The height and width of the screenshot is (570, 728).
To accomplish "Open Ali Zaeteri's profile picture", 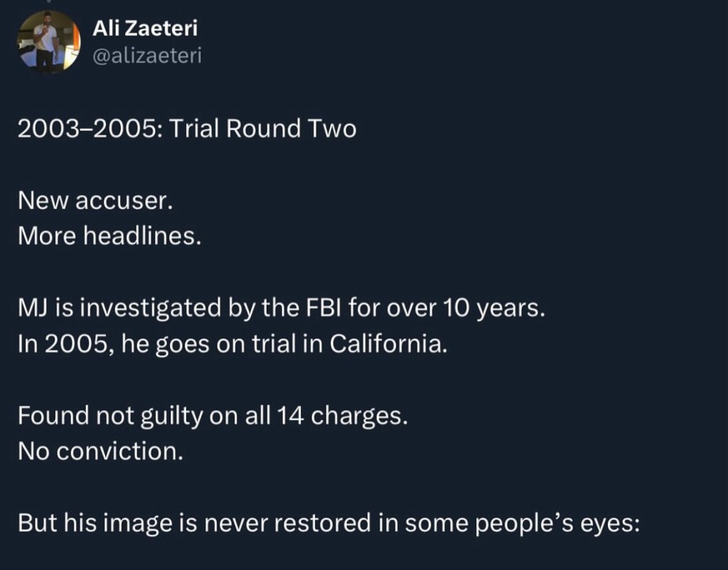I will click(x=48, y=42).
